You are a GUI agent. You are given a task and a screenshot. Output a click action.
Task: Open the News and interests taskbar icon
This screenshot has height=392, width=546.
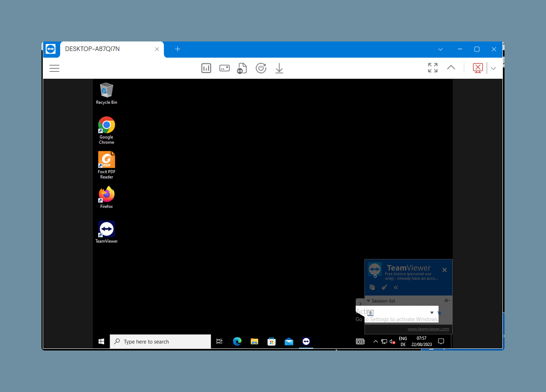[x=360, y=341]
